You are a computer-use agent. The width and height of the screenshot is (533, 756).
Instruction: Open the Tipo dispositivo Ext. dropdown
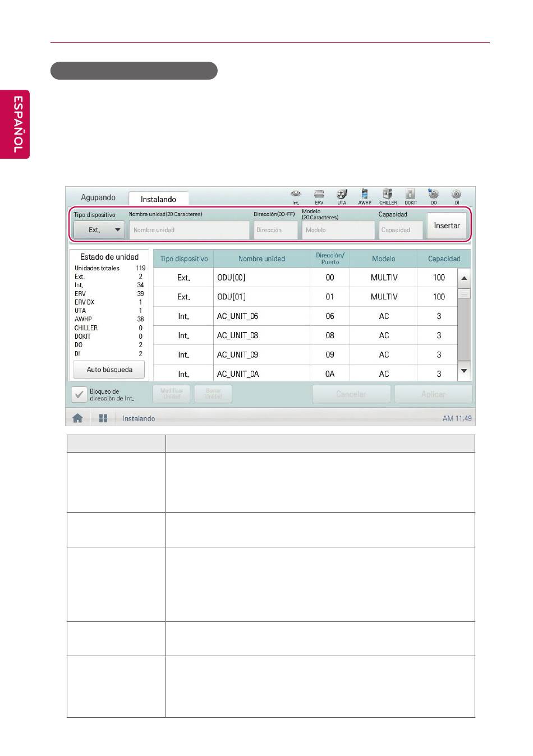(99, 230)
